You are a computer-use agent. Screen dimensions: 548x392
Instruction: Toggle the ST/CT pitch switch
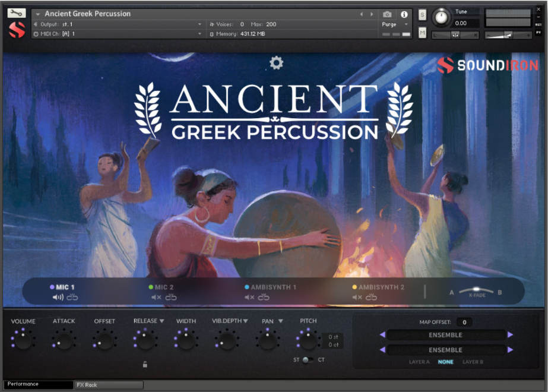coord(309,359)
